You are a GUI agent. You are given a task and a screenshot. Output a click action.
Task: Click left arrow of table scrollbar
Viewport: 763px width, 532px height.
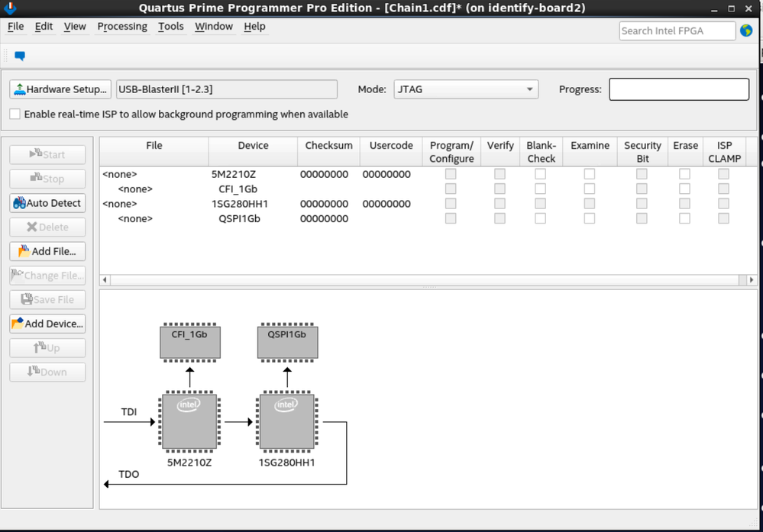coord(105,279)
